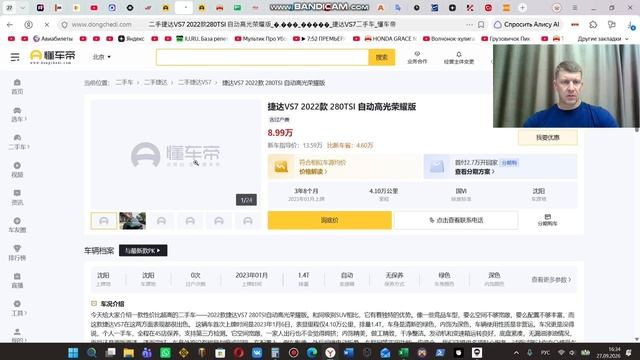Open 直播 live icon in left sidebar
The width and height of the screenshot is (640, 360).
click(x=17, y=280)
